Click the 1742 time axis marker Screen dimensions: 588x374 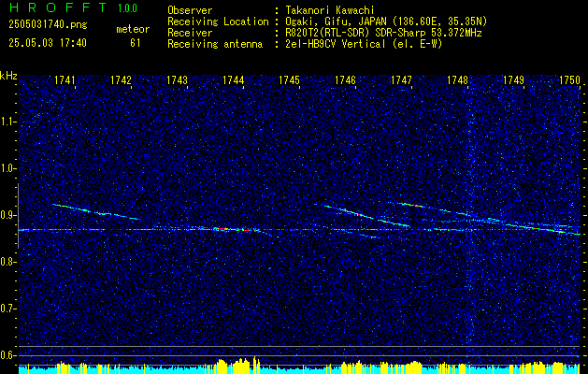[121, 80]
